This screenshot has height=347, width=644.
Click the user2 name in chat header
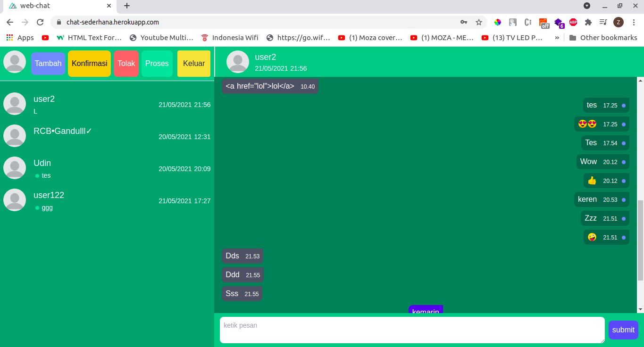coord(266,57)
